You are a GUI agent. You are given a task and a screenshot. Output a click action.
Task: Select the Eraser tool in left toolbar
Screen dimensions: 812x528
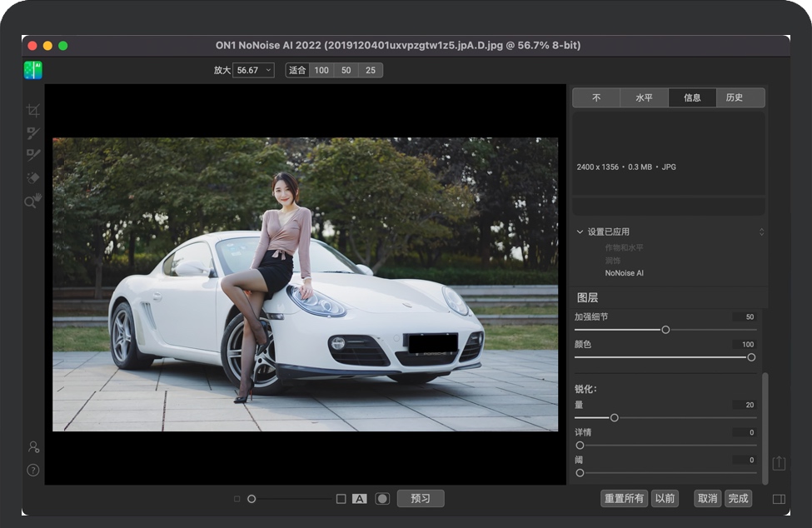pyautogui.click(x=33, y=177)
